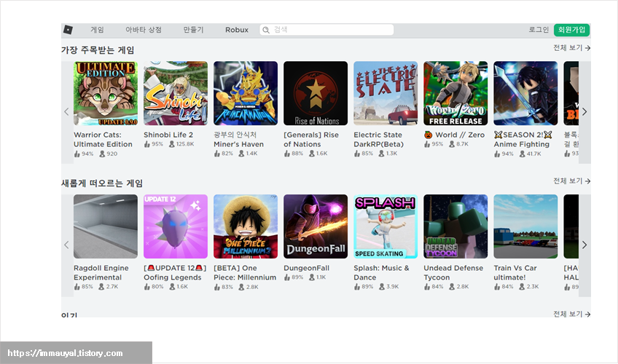Click the 'Train Vs Car ultimate!' title
The height and width of the screenshot is (364, 618).
(x=515, y=272)
